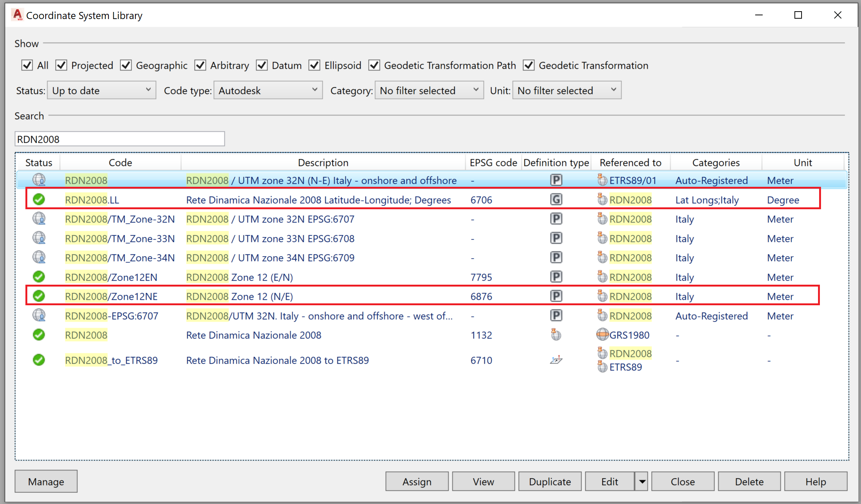The image size is (861, 504).
Task: Click the transformation definition icon in the RDN2008_to_ETRS89 row
Action: pos(556,360)
